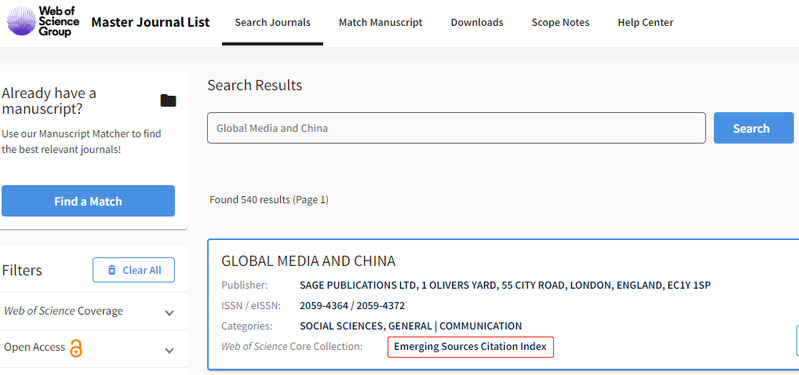Screen dimensions: 799x375
Task: Open the GLOBAL MEDIA AND CHINA journal title
Action: [x=308, y=261]
